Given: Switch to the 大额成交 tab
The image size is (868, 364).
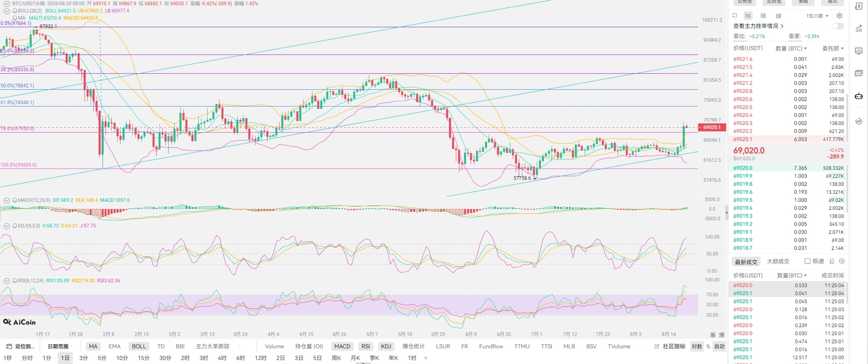Looking at the screenshot, I should [x=778, y=262].
